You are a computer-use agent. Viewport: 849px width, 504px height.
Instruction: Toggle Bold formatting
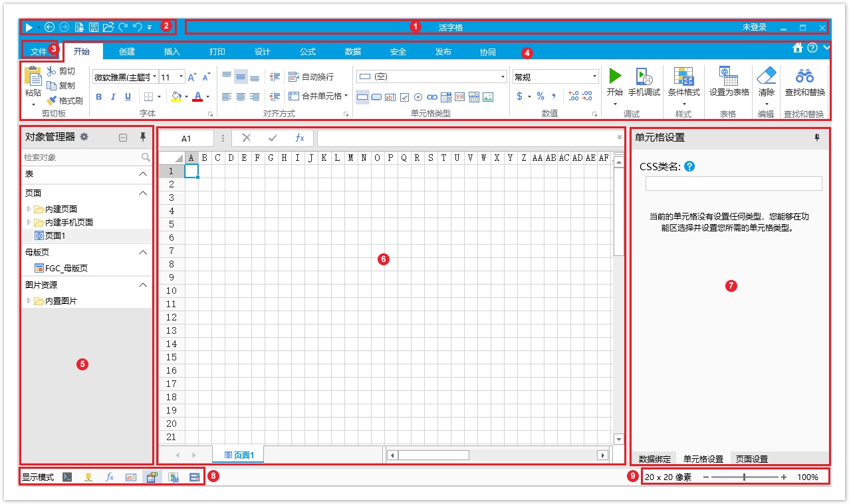(x=99, y=96)
